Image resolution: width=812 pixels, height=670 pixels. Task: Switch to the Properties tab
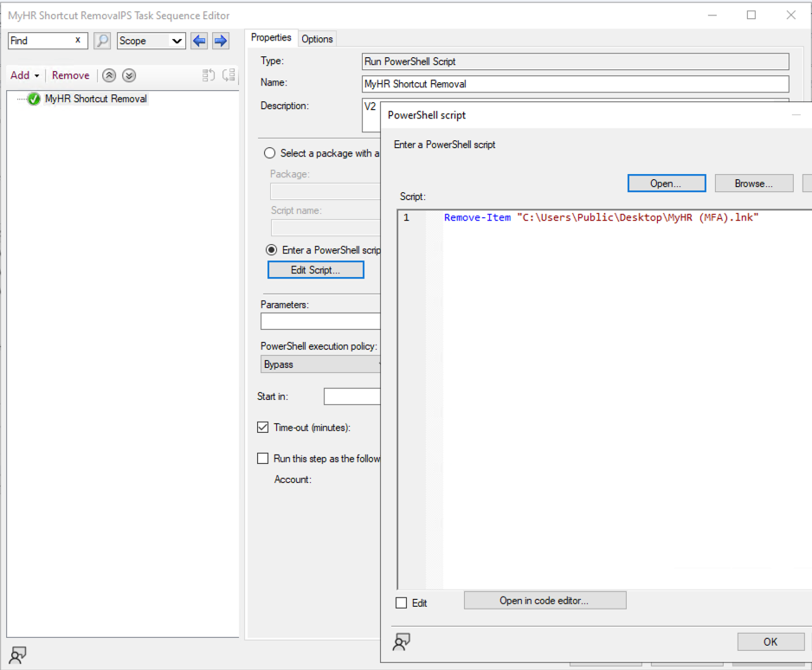[271, 38]
